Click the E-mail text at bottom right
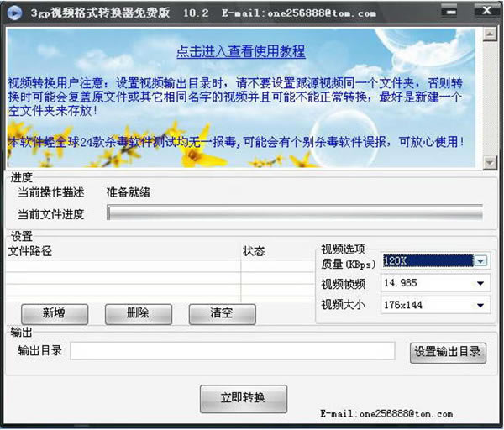The height and width of the screenshot is (430, 504). tap(386, 413)
